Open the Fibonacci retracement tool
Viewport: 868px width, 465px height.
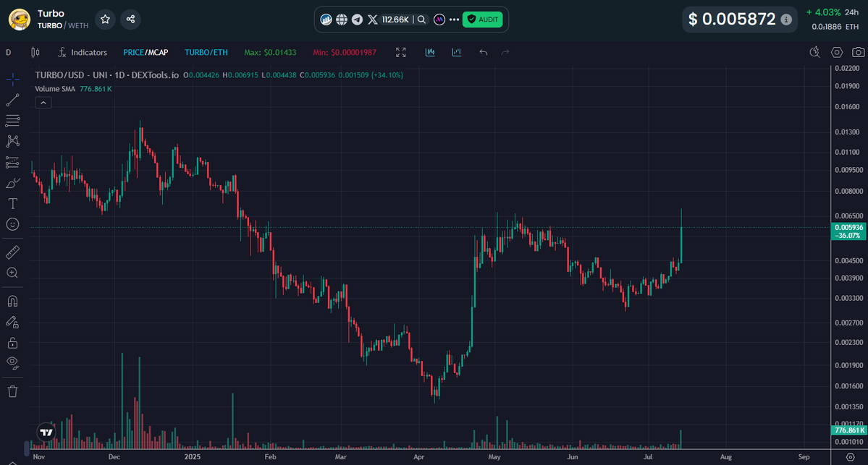pyautogui.click(x=13, y=121)
